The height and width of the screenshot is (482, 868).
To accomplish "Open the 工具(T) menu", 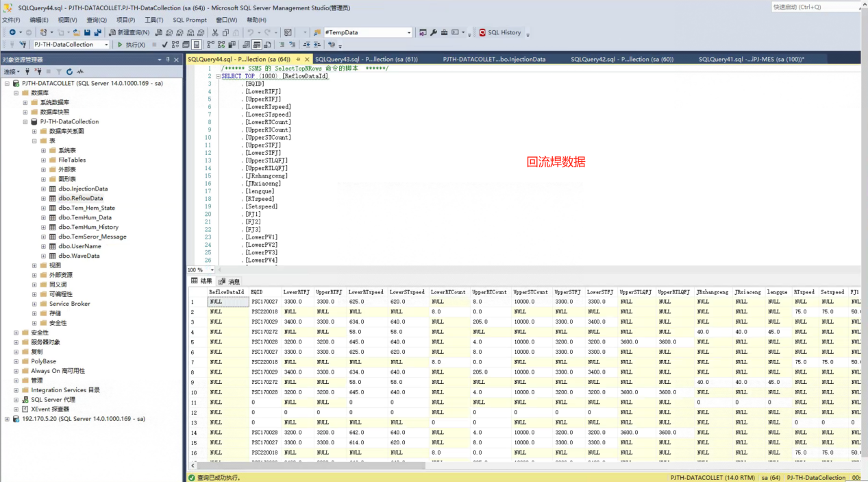I will tap(154, 20).
